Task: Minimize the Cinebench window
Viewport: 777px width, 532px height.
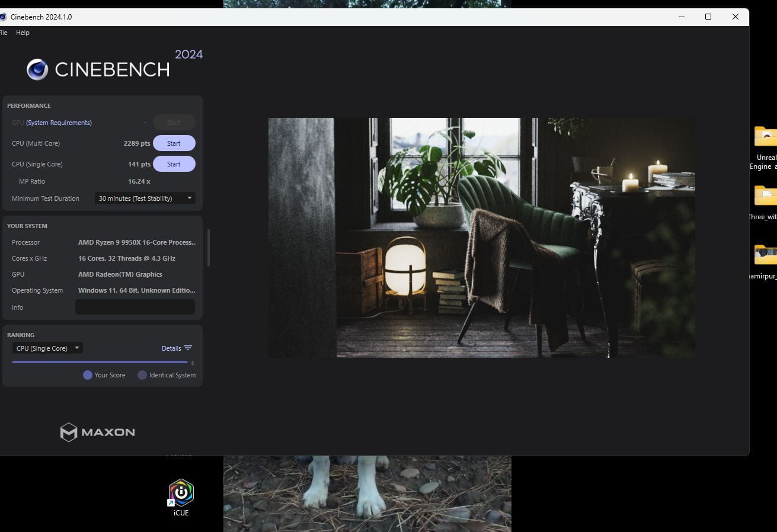Action: pyautogui.click(x=681, y=17)
